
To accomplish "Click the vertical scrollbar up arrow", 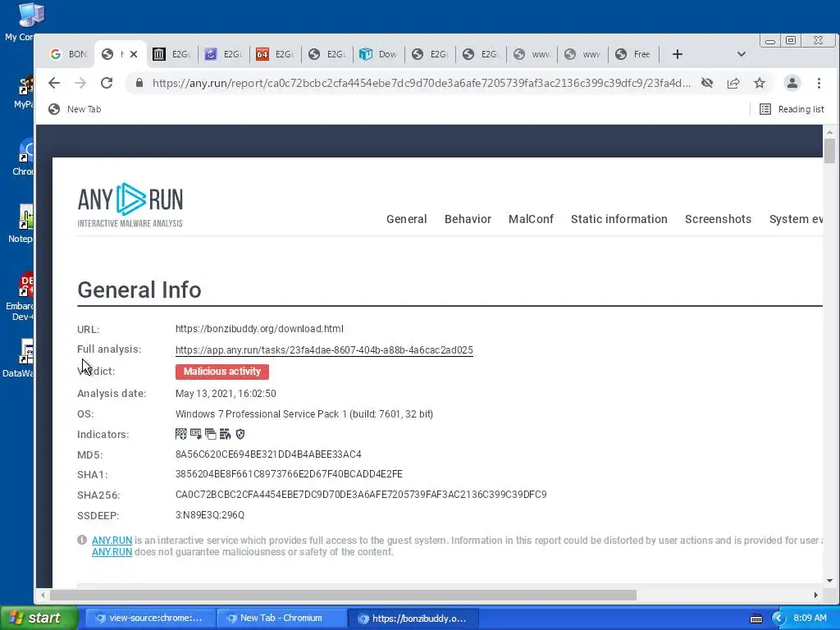I will click(829, 131).
